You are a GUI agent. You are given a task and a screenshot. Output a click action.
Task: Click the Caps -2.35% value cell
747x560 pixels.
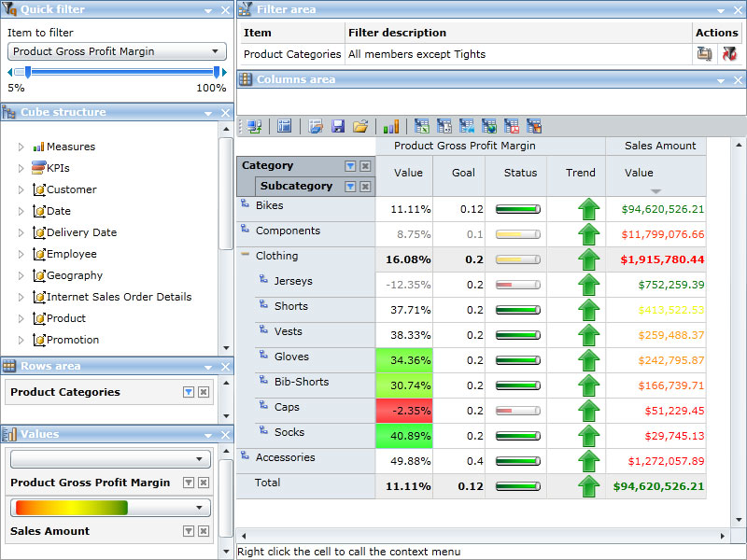click(x=404, y=411)
